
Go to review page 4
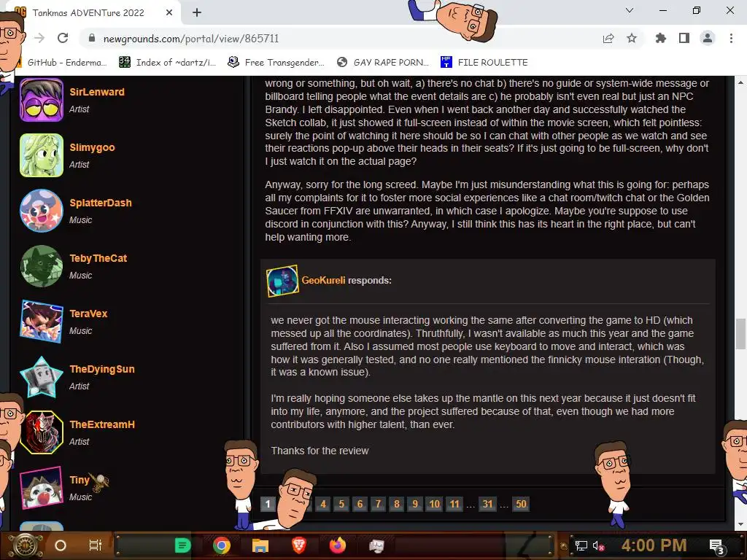click(323, 504)
